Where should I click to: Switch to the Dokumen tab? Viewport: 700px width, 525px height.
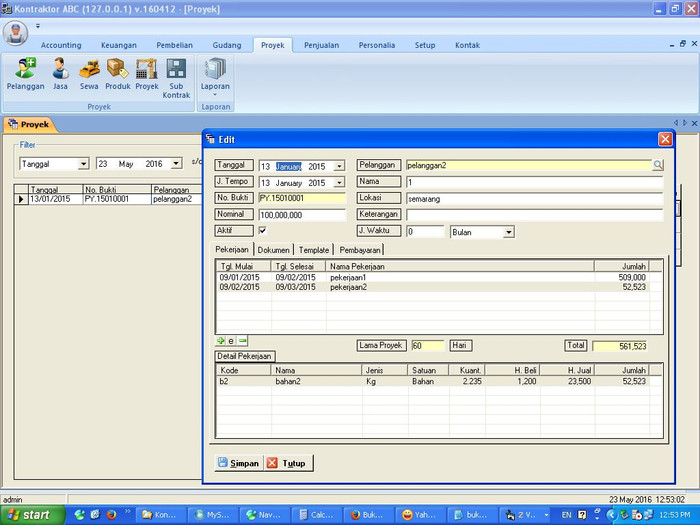tap(274, 250)
